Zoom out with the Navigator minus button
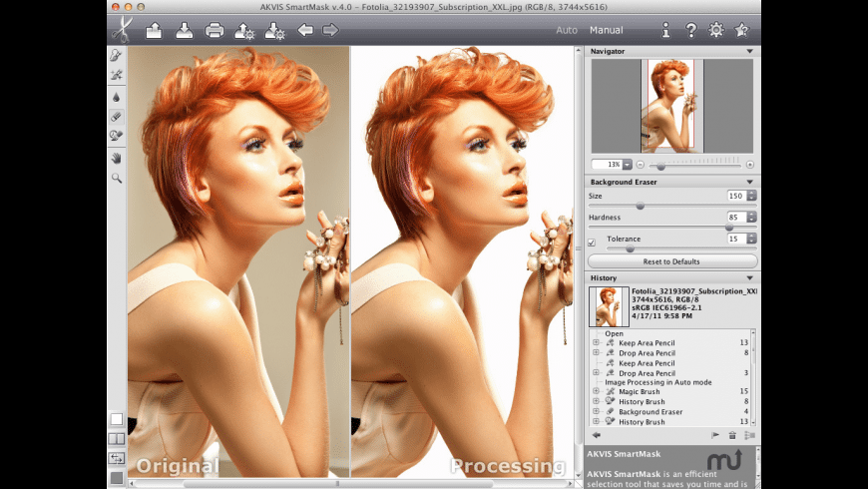Image resolution: width=868 pixels, height=489 pixels. coord(640,165)
